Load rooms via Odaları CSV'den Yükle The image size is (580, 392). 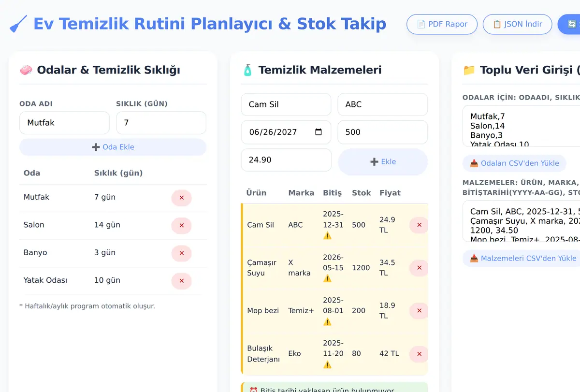click(x=514, y=163)
